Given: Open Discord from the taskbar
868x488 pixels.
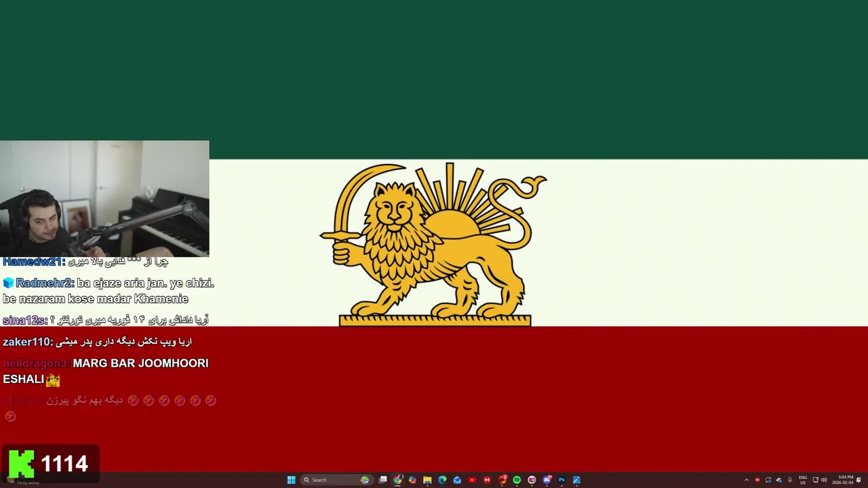Looking at the screenshot, I should tap(547, 480).
